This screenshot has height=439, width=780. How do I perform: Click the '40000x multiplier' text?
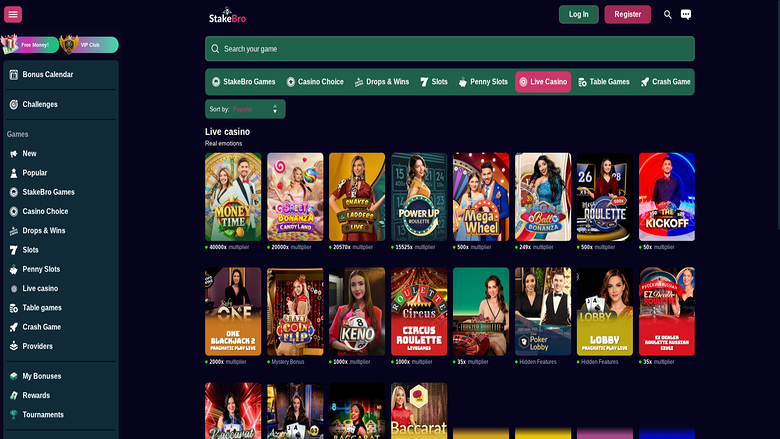229,247
